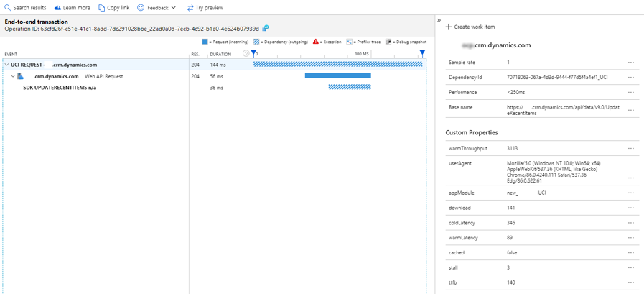
Task: Click the Dependency (outgoing) legend swatch
Action: tap(256, 42)
